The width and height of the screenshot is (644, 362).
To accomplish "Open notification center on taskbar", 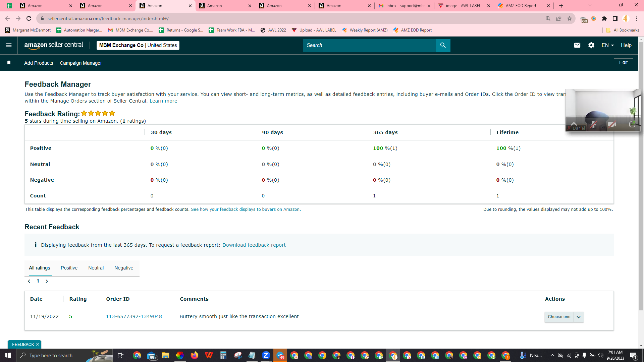I will [x=634, y=355].
